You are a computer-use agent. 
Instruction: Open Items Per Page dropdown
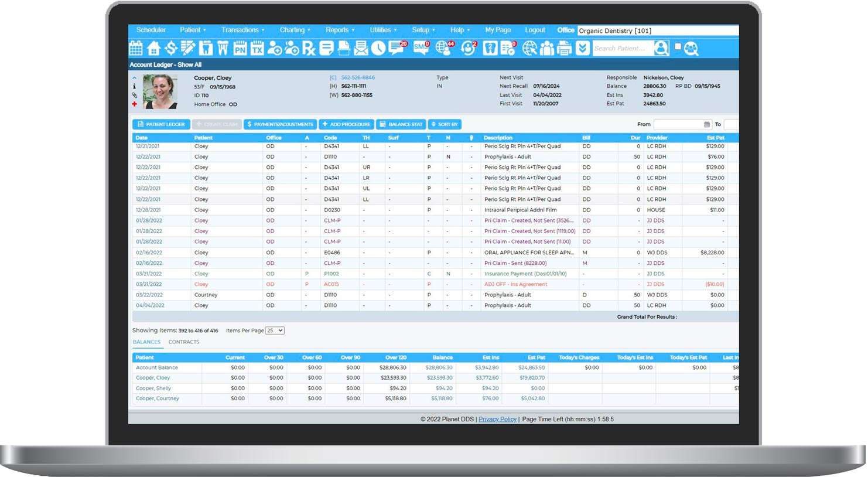coord(275,331)
